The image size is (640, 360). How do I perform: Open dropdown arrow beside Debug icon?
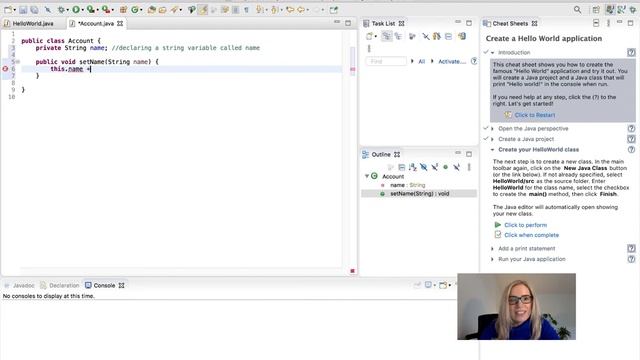[68, 10]
